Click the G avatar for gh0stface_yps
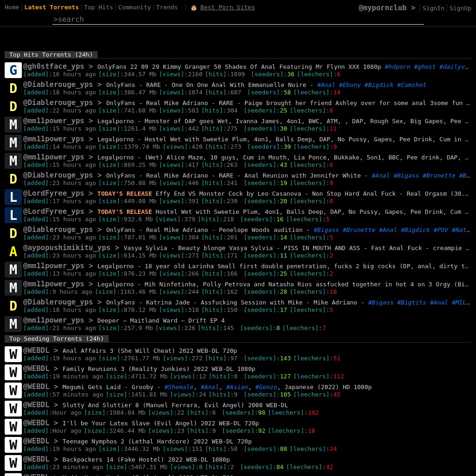The height and width of the screenshot is (476, 476). point(13,70)
